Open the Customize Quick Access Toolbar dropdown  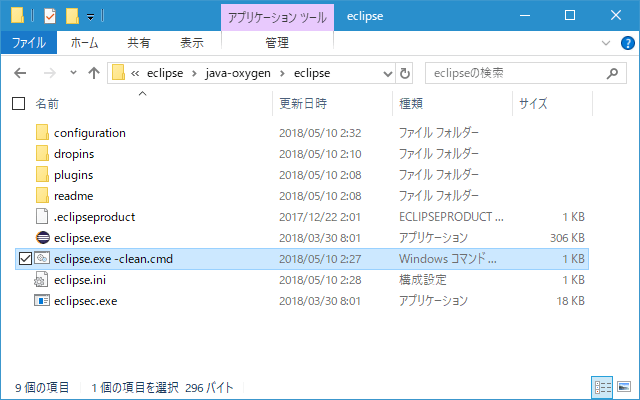[x=91, y=17]
